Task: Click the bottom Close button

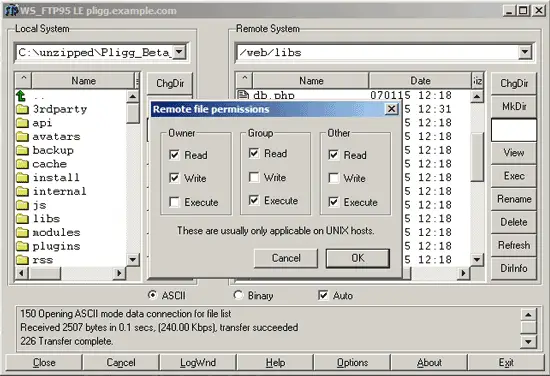Action: 44,362
